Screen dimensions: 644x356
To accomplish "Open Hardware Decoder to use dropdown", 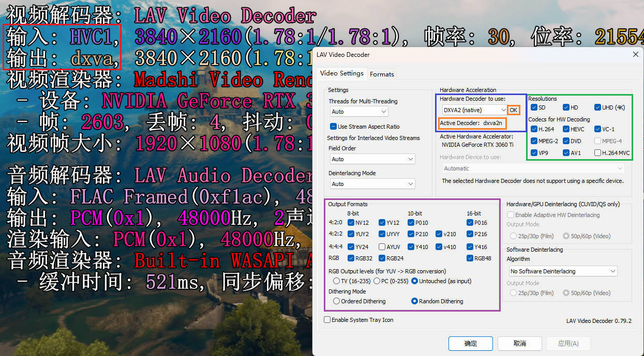I will pos(474,110).
